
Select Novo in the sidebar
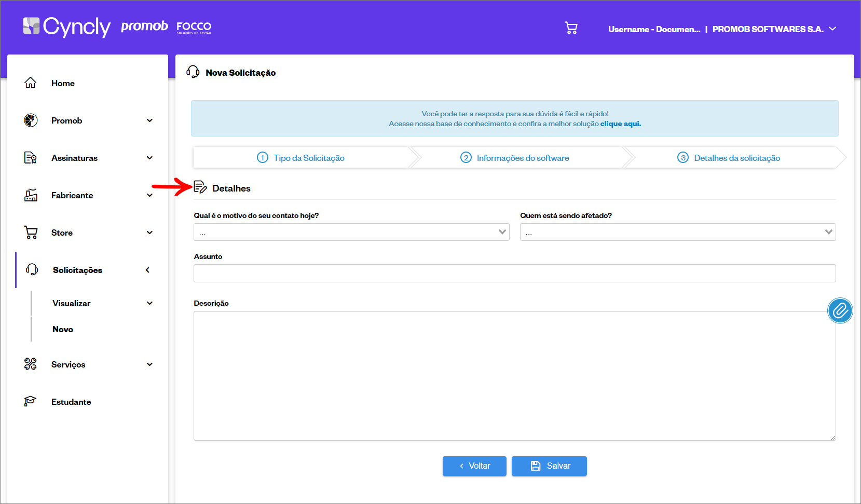pyautogui.click(x=63, y=329)
